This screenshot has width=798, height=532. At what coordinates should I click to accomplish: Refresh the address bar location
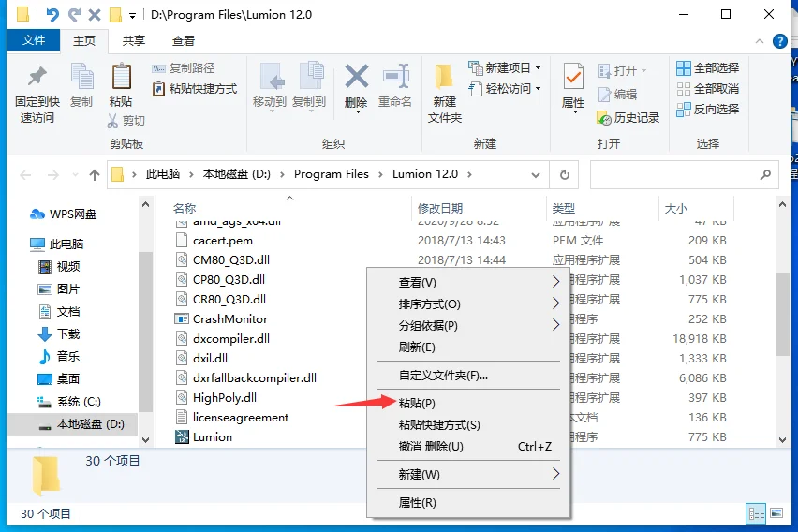click(x=565, y=174)
